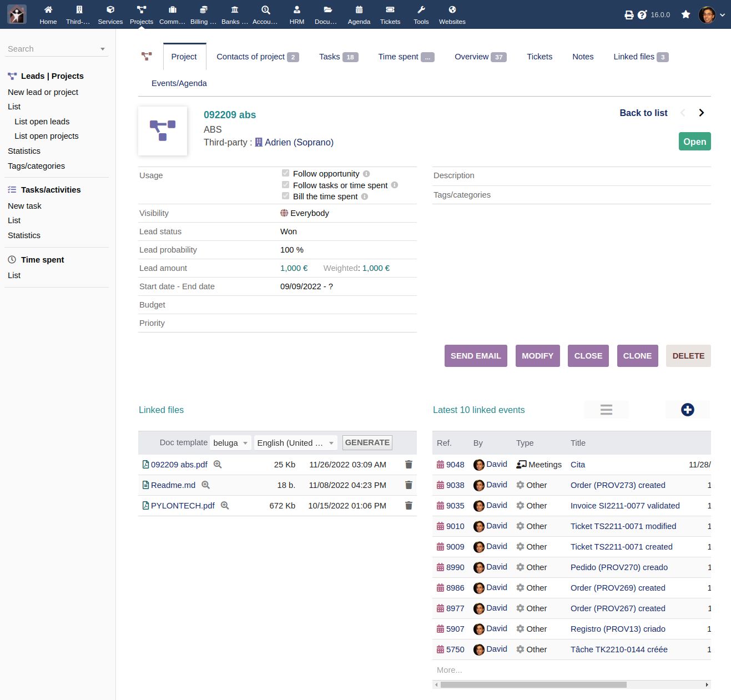The height and width of the screenshot is (700, 731).
Task: Open the beluga doc template dropdown
Action: [230, 443]
